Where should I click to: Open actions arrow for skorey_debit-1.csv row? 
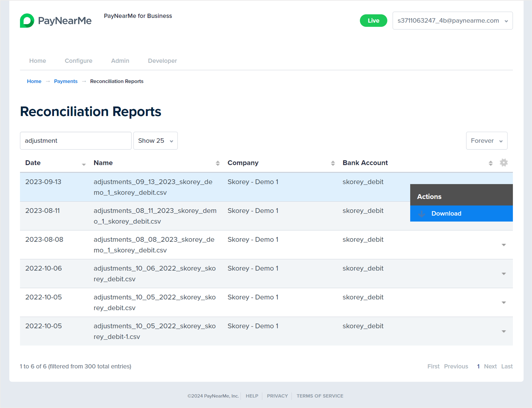(504, 331)
